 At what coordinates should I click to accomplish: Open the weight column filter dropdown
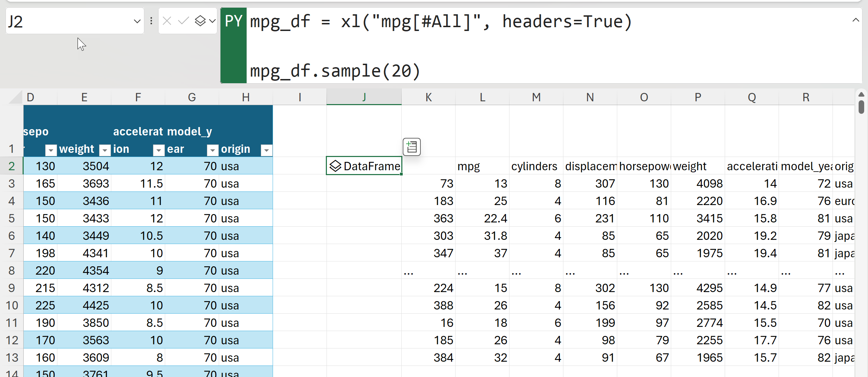point(105,150)
